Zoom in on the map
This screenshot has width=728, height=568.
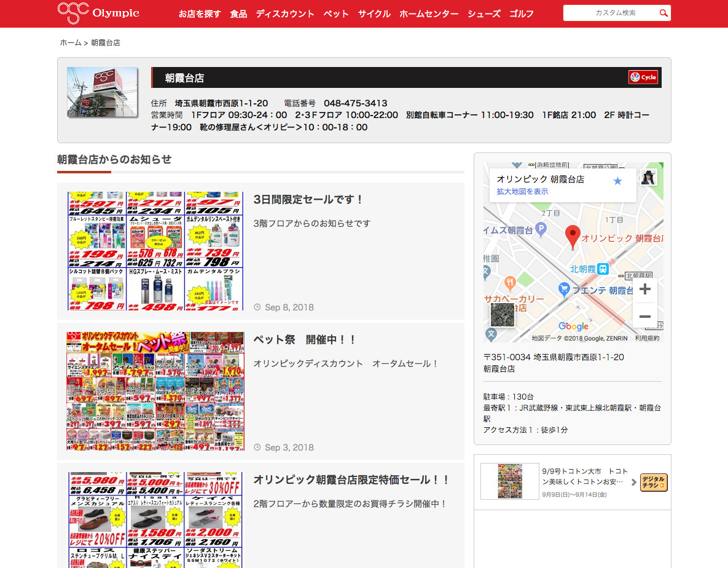coord(644,290)
